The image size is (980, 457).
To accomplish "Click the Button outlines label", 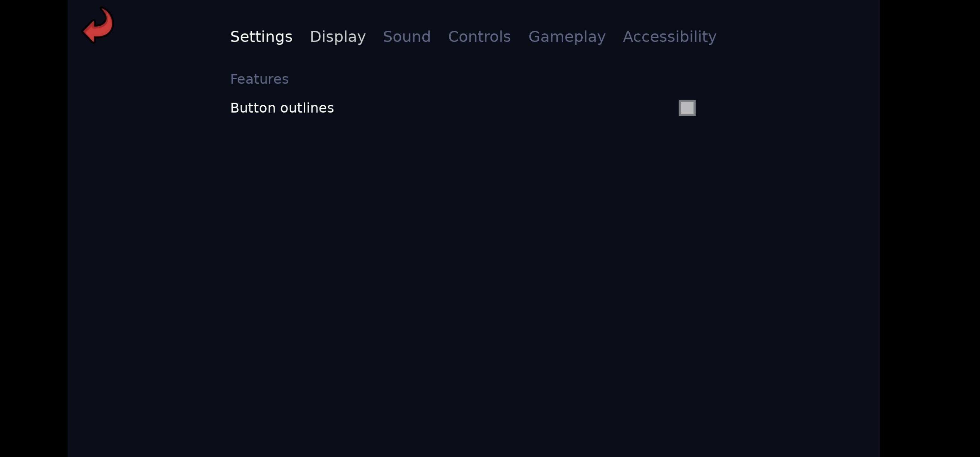I will coord(282,108).
